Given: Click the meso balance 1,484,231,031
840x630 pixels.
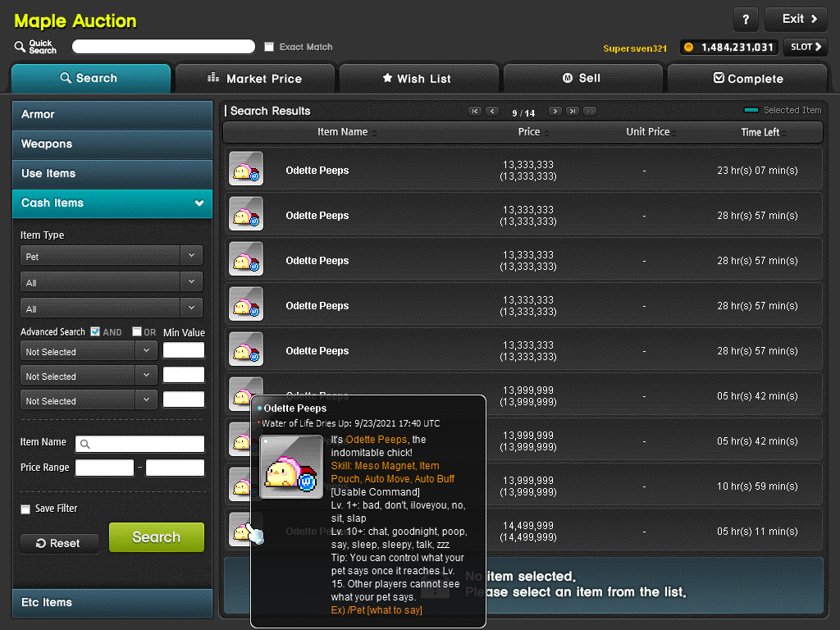Looking at the screenshot, I should [737, 47].
